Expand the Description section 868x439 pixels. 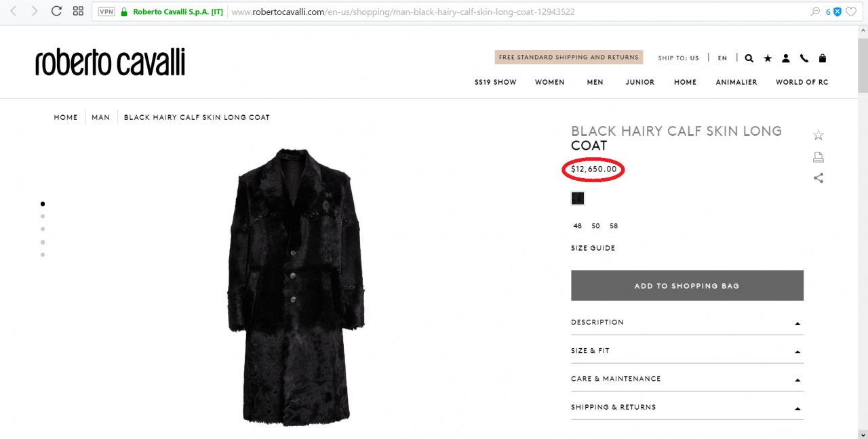pyautogui.click(x=687, y=322)
